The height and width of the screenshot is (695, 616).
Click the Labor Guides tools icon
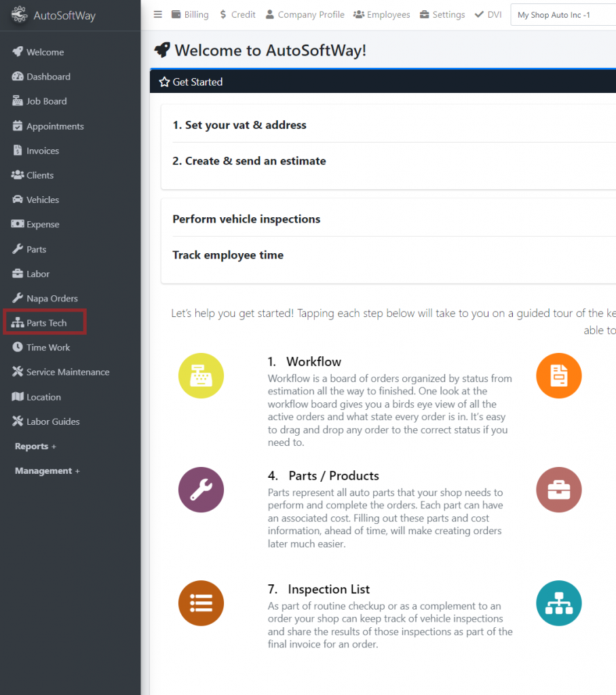(18, 421)
